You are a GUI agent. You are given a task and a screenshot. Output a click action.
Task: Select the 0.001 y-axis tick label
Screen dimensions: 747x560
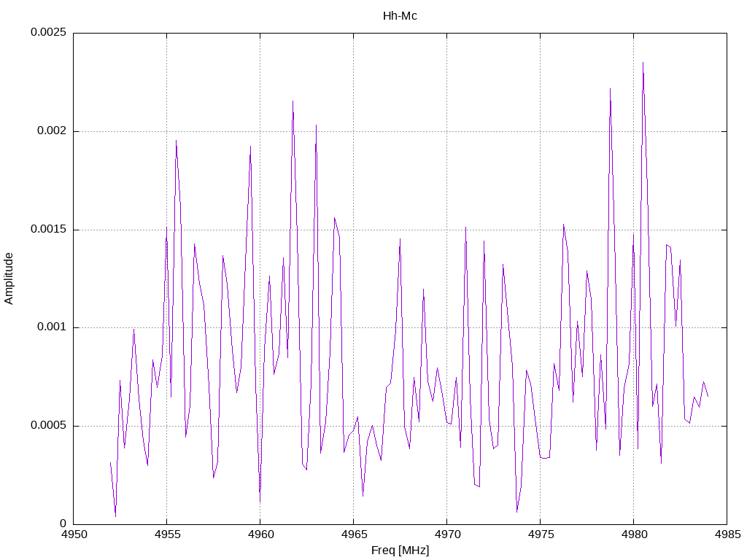pyautogui.click(x=52, y=327)
